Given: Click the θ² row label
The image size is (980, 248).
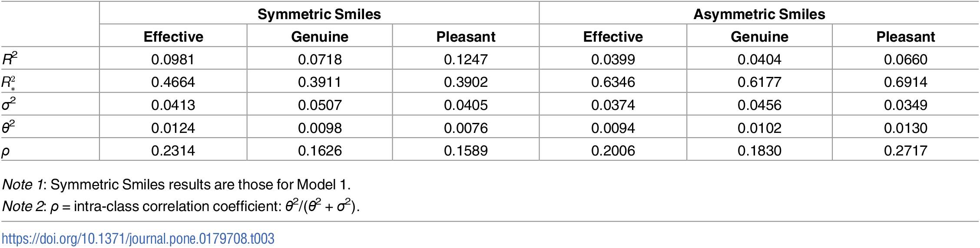Looking at the screenshot, I should (9, 128).
